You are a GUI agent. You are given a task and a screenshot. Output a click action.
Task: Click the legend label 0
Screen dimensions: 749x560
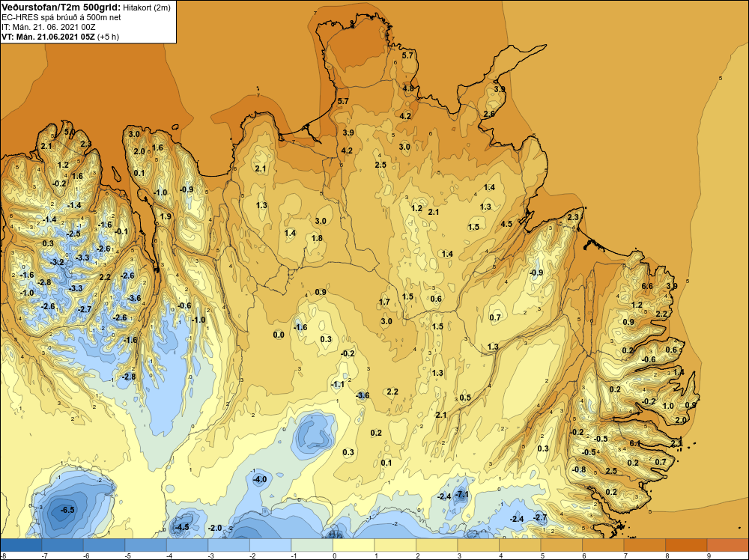(335, 556)
